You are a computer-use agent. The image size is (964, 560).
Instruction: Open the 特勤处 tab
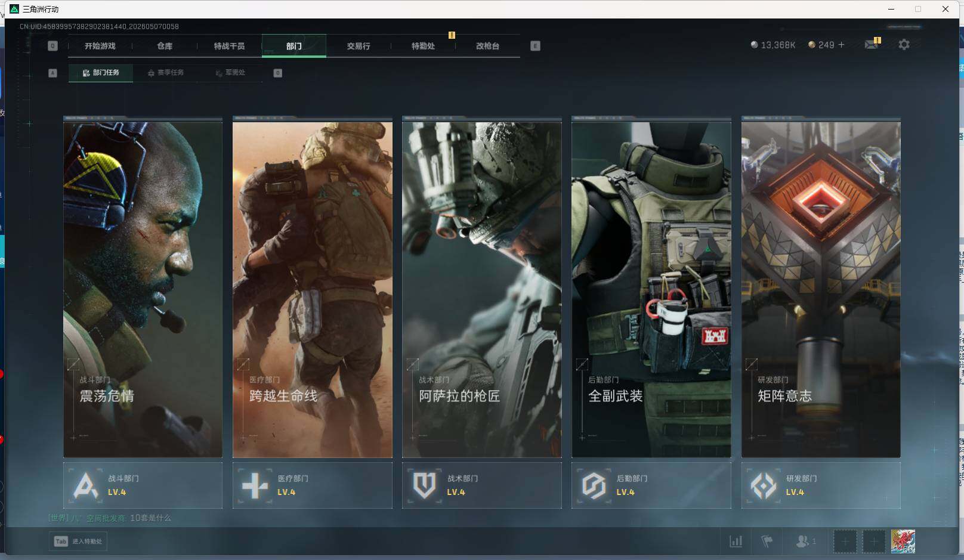[423, 46]
